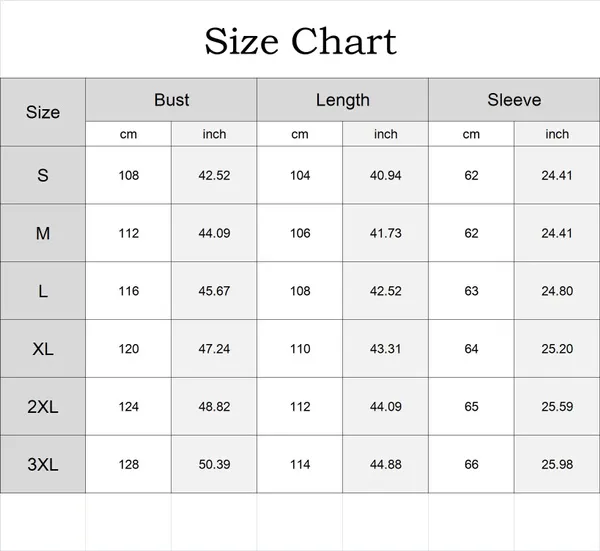Image resolution: width=600 pixels, height=551 pixels.
Task: Select the XL size row label
Action: pos(43,349)
